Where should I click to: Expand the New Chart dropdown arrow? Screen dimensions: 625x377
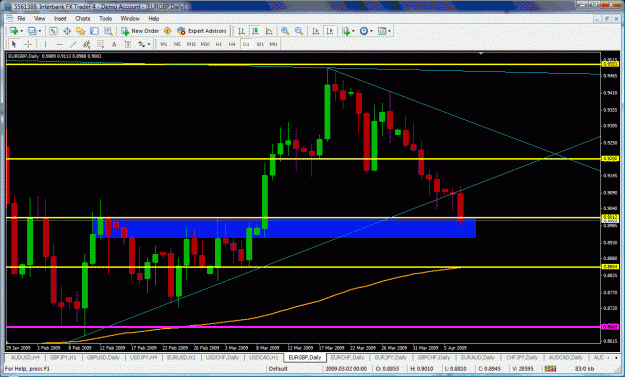pos(22,31)
